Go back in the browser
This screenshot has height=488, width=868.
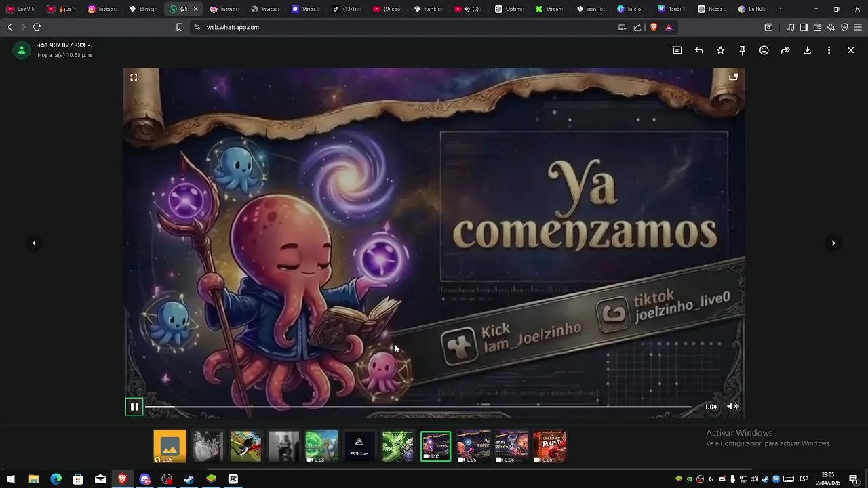9,27
